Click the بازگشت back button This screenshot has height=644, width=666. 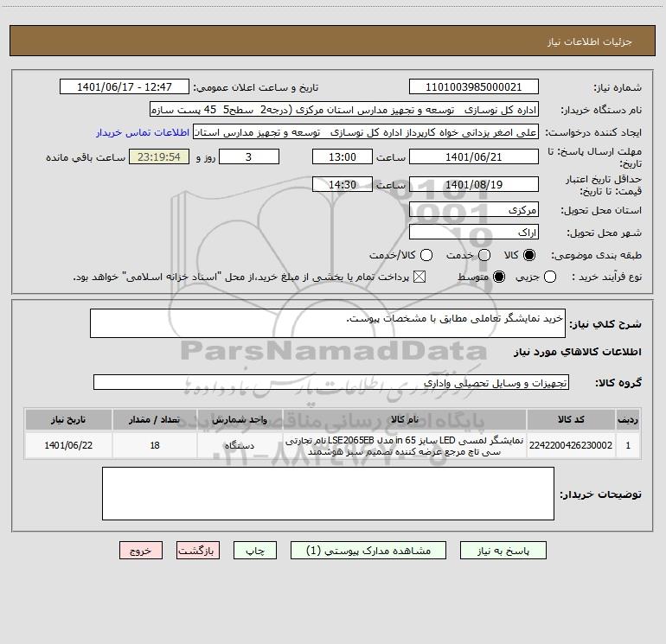[198, 551]
